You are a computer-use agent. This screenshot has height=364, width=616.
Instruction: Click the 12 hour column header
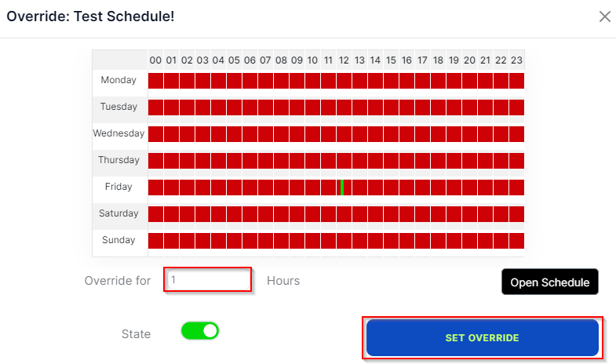[344, 60]
